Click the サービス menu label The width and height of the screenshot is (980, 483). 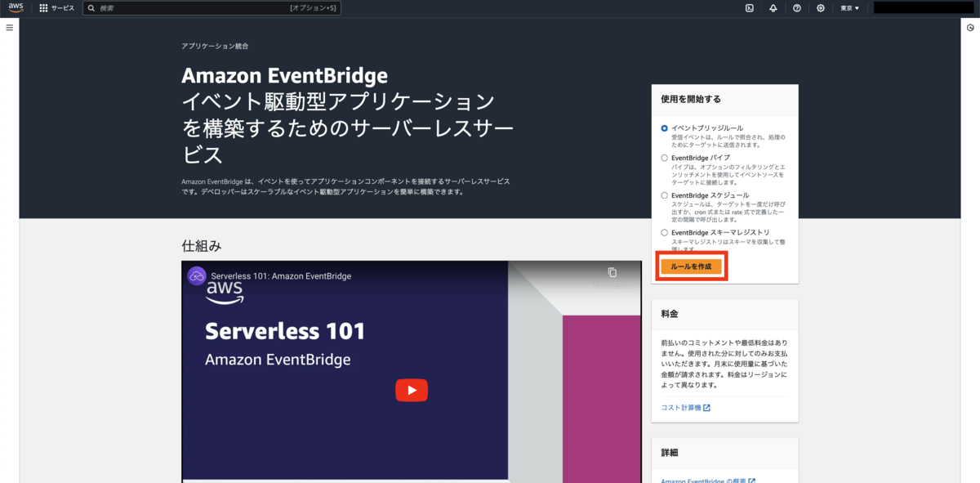pyautogui.click(x=63, y=8)
